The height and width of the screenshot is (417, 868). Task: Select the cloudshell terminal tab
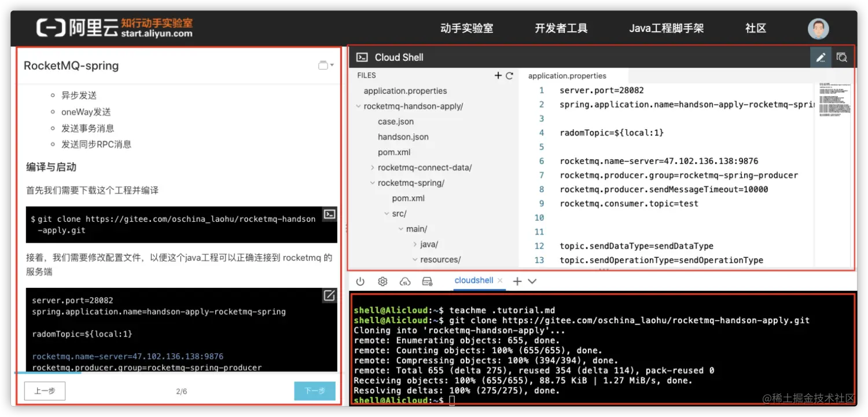pyautogui.click(x=474, y=280)
